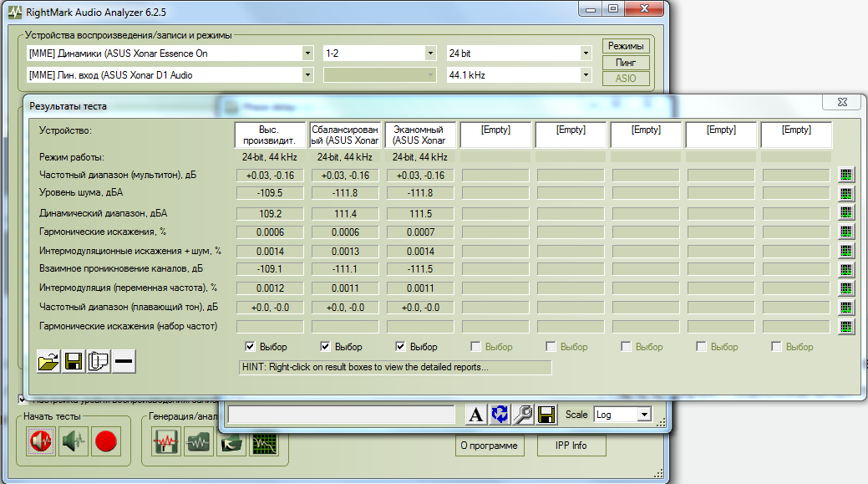Click the text field left of the A icon
The width and height of the screenshot is (868, 484).
[341, 415]
